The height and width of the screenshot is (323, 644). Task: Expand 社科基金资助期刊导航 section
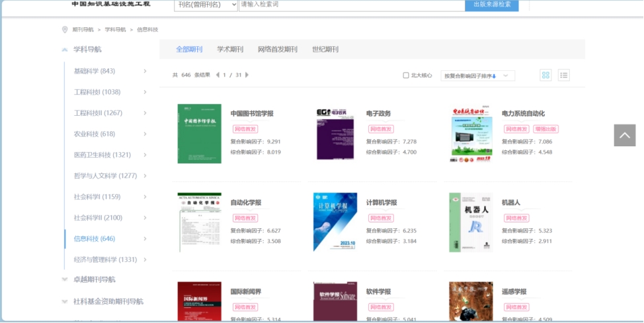65,302
